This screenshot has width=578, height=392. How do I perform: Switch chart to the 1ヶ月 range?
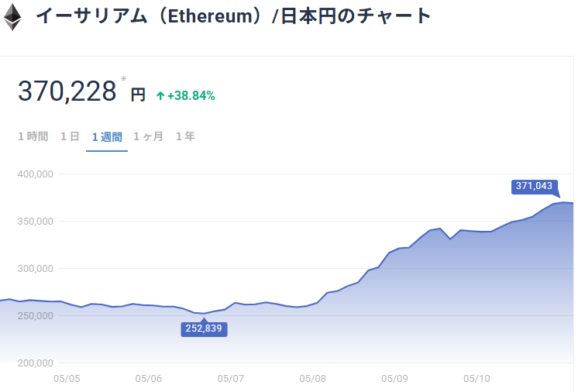[x=148, y=136]
